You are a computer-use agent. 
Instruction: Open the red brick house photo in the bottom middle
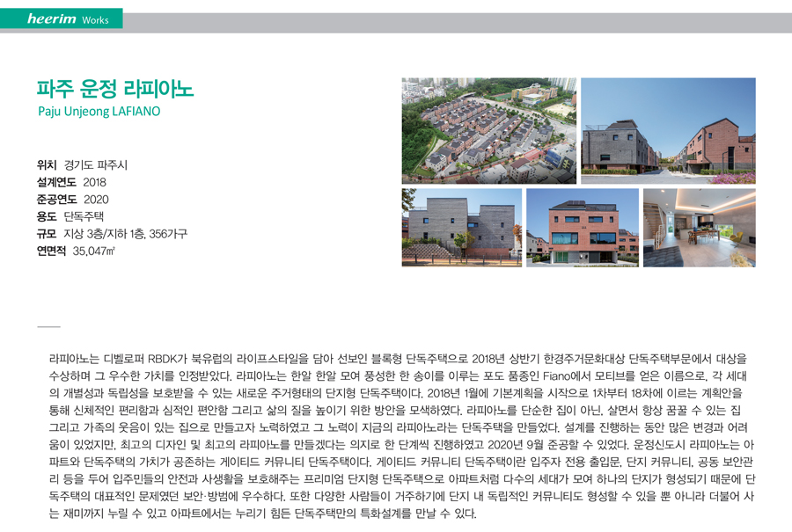coord(582,227)
